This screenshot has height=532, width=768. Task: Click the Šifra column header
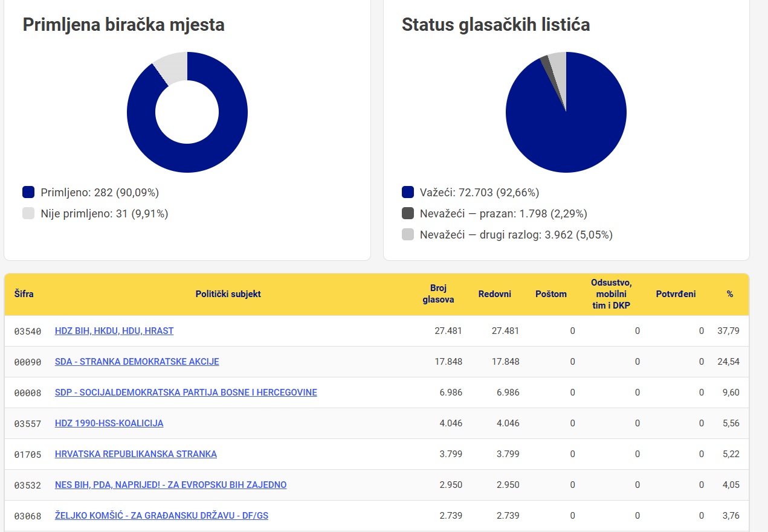24,294
